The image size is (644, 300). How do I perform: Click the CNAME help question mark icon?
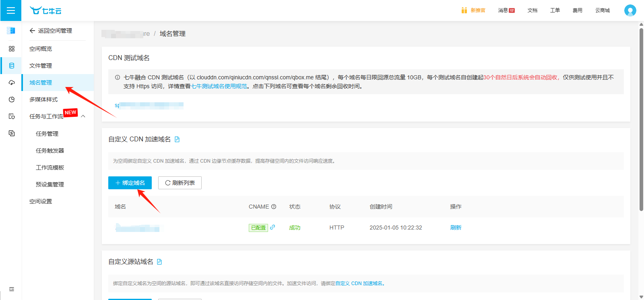click(x=274, y=207)
